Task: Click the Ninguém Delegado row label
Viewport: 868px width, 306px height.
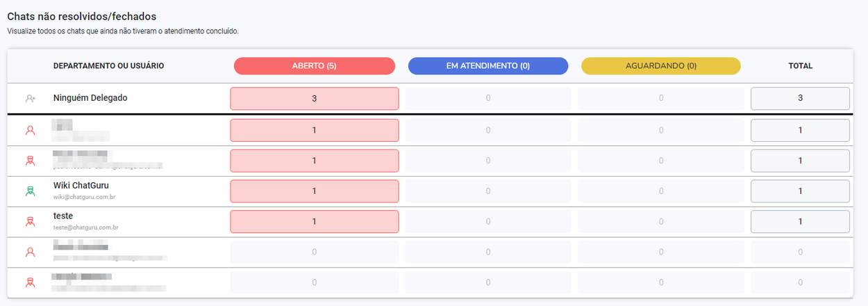Action: tap(90, 98)
